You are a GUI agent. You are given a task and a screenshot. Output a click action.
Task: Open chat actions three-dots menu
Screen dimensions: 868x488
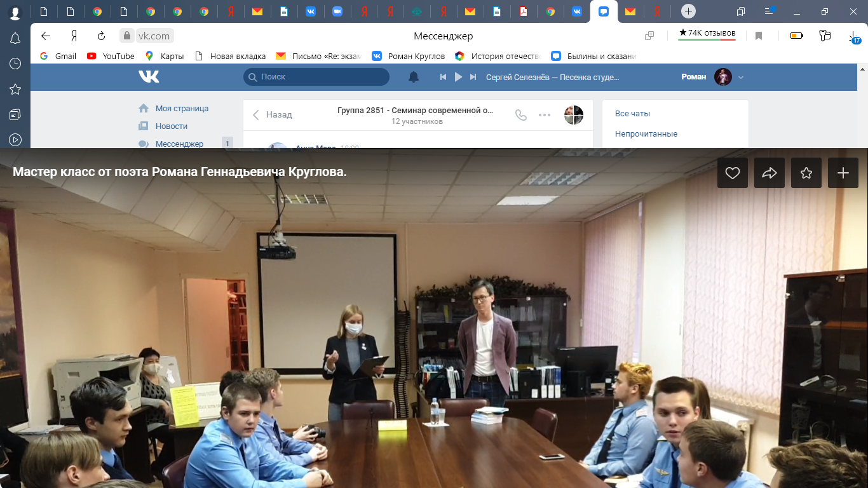(x=545, y=115)
